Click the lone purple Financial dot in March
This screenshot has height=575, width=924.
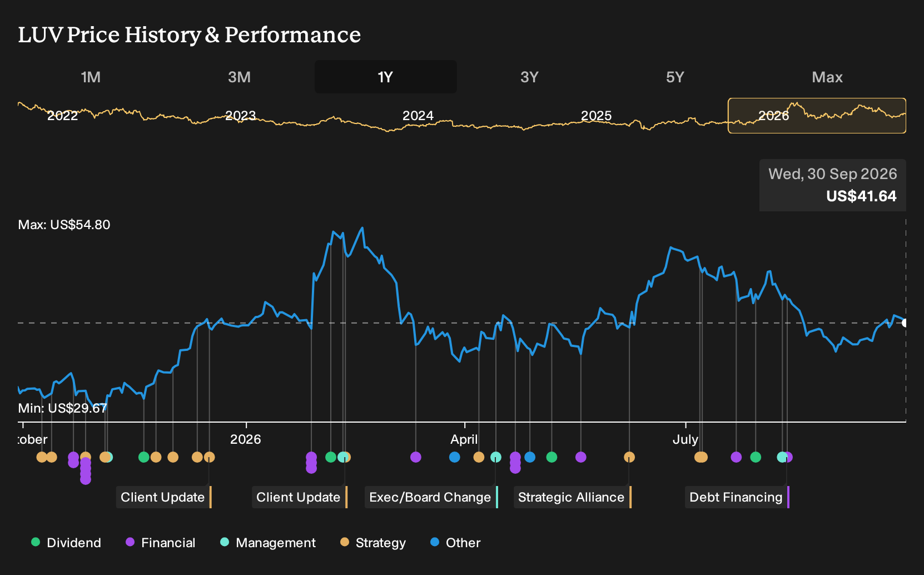click(416, 457)
